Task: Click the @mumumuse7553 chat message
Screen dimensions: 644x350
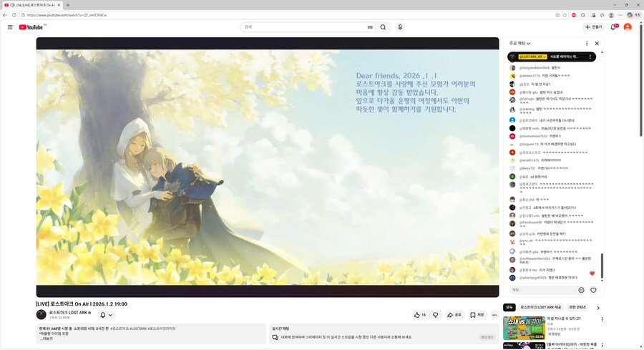Action: coord(552,136)
